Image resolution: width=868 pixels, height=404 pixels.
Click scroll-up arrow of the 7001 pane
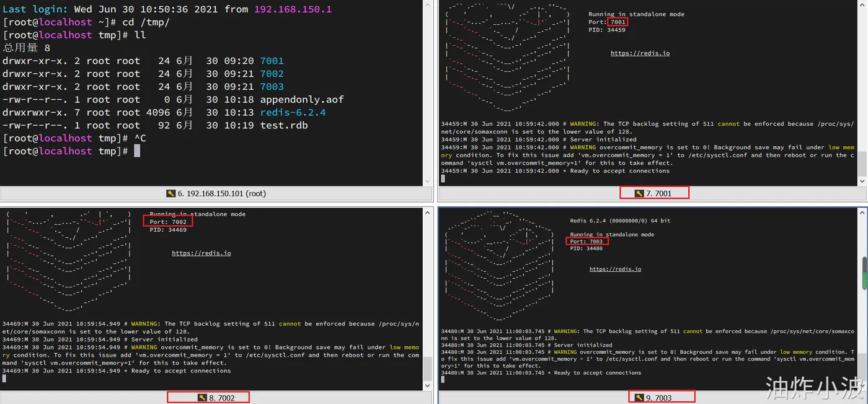coord(862,4)
